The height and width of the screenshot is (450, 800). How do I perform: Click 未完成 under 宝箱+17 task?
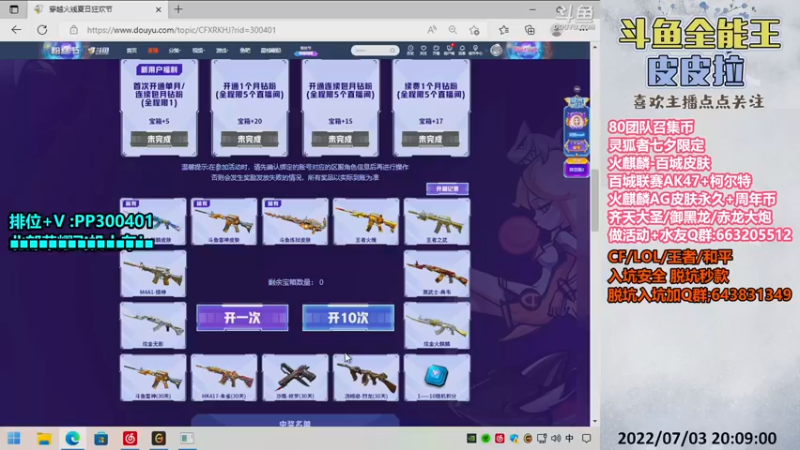[x=431, y=139]
